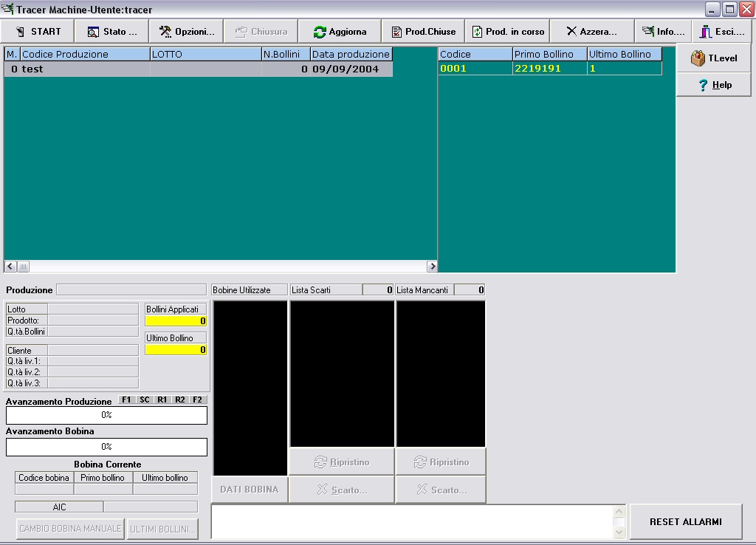
Task: Click the Azzera X icon
Action: click(x=571, y=31)
